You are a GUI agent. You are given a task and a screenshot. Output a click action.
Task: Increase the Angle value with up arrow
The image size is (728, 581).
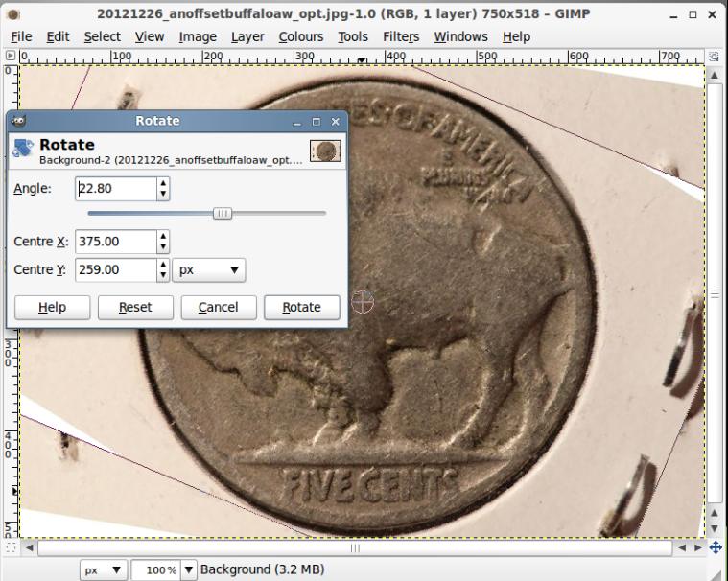[163, 183]
